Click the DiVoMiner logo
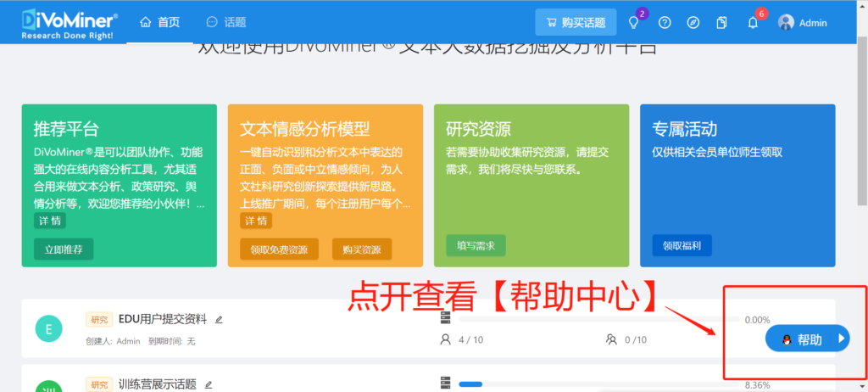The width and height of the screenshot is (868, 392). pyautogui.click(x=69, y=21)
